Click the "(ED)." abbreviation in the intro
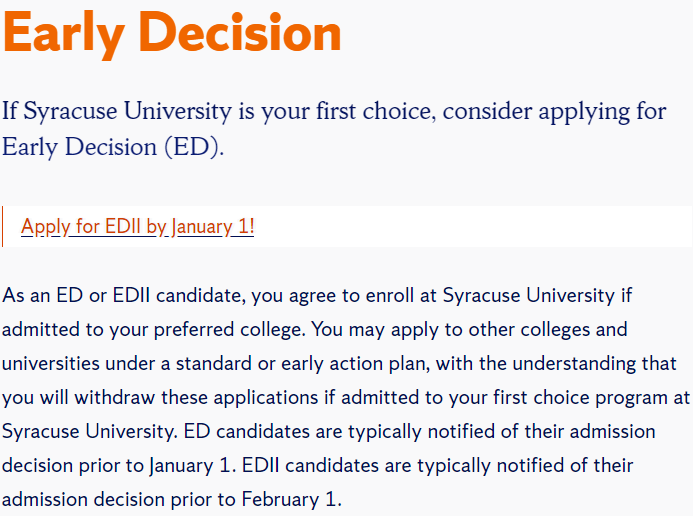Screen dimensions: 693x516 194,147
